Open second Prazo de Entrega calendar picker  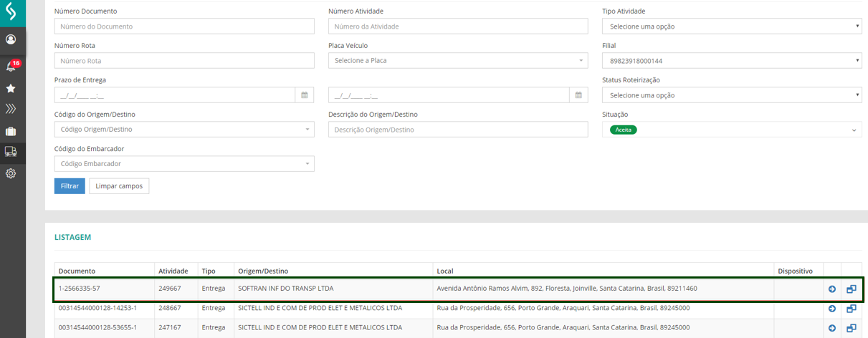pos(578,95)
